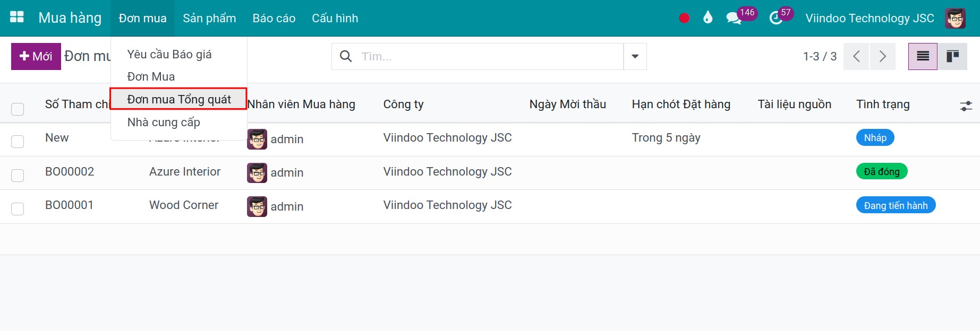Screen dimensions: 980x331
Task: Toggle the select-all header checkbox
Action: pyautogui.click(x=18, y=109)
